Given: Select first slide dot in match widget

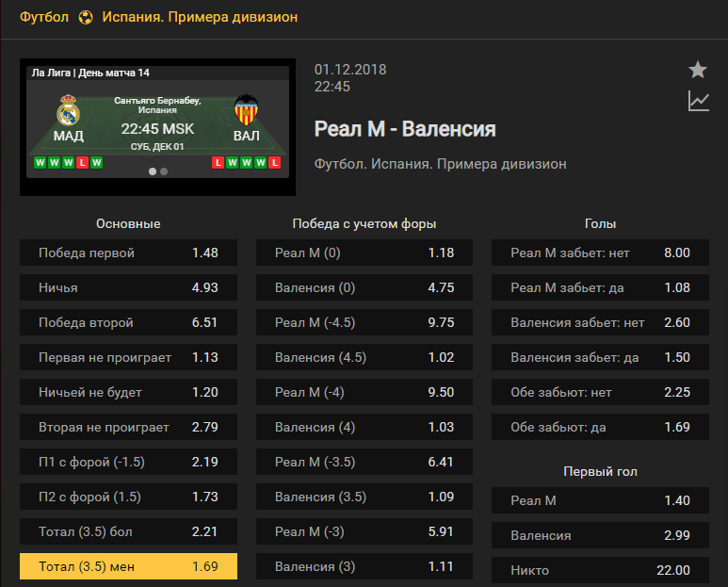Looking at the screenshot, I should [x=153, y=171].
